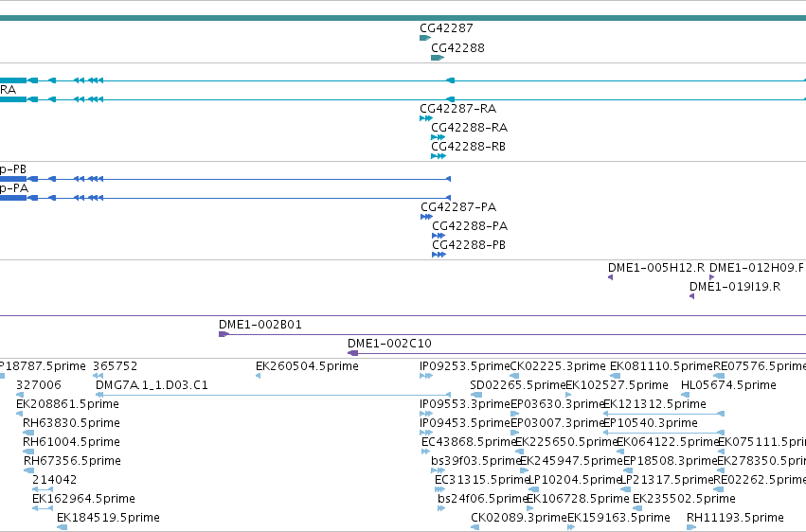Click the CG42287 gene label

tap(446, 28)
